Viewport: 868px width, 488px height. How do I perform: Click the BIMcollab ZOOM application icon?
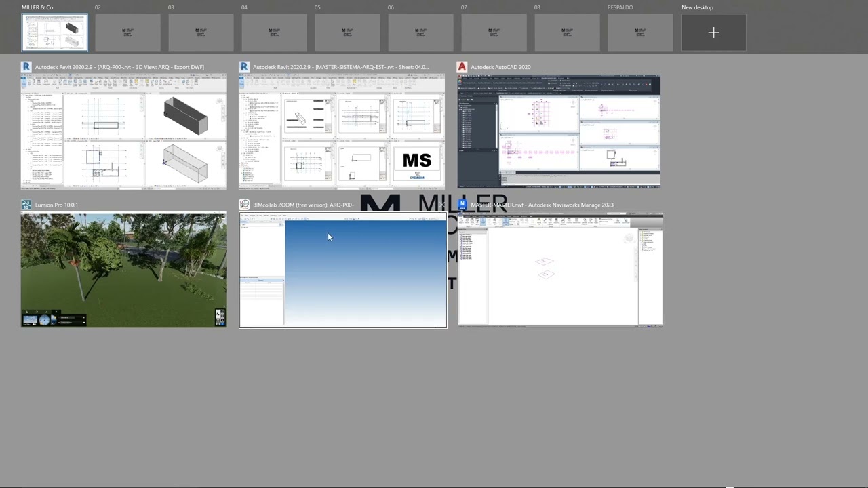point(244,205)
